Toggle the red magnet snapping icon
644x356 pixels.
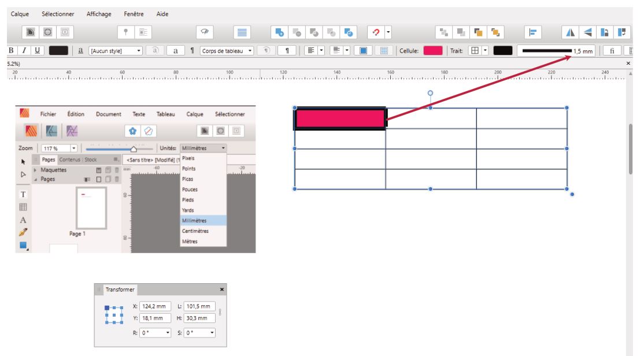[x=375, y=32]
